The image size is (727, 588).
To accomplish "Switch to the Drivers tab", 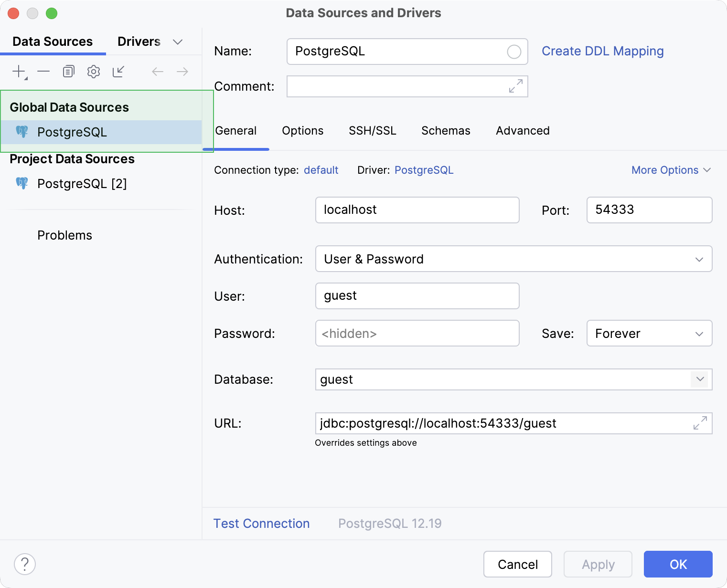I will coord(139,41).
